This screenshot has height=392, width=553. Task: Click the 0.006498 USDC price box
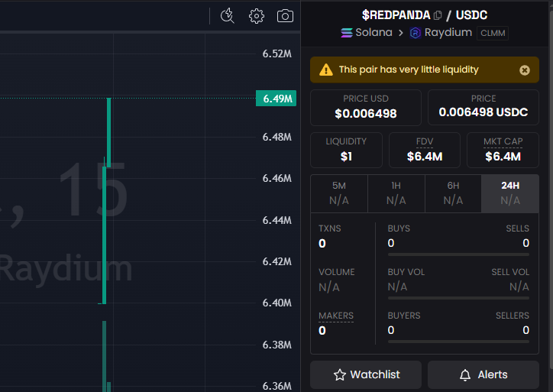coord(483,107)
